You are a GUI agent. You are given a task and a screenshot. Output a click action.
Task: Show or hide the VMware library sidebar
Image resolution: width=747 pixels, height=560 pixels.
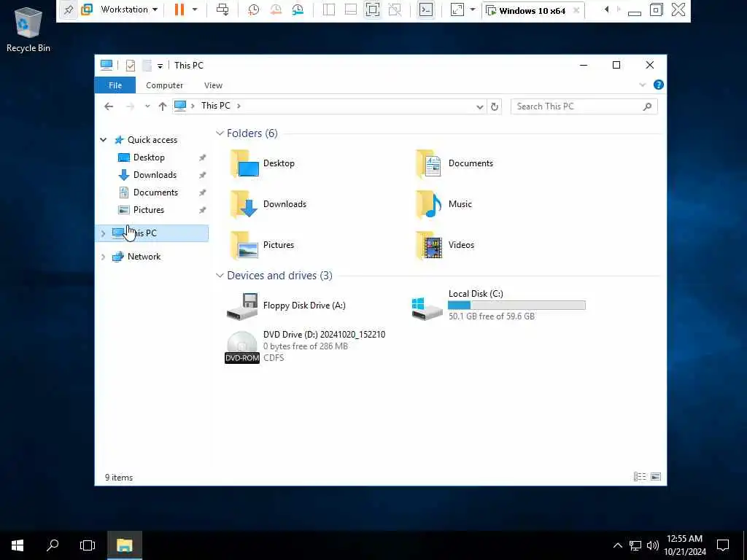[x=329, y=9]
